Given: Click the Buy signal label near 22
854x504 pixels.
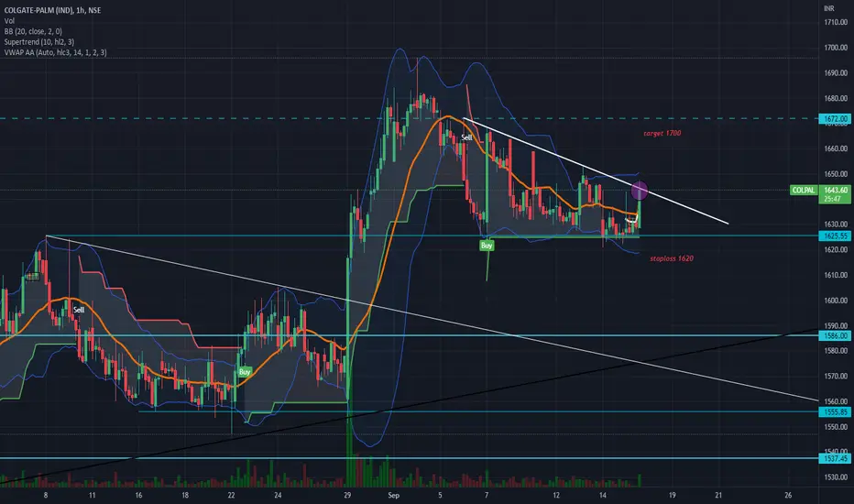Looking at the screenshot, I should [245, 372].
